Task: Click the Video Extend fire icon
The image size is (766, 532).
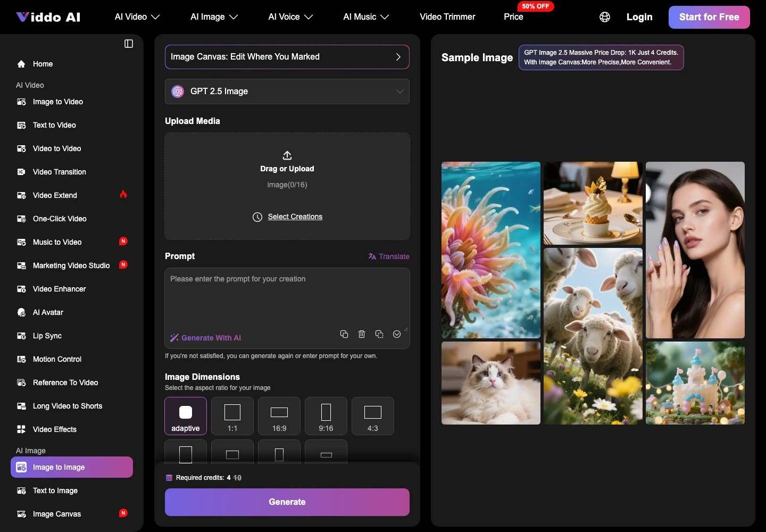Action: (x=123, y=194)
